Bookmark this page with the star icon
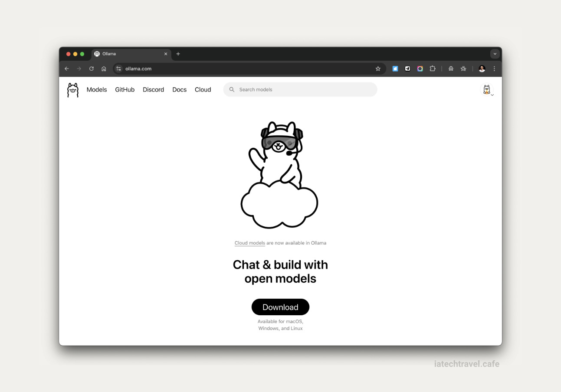 click(378, 69)
